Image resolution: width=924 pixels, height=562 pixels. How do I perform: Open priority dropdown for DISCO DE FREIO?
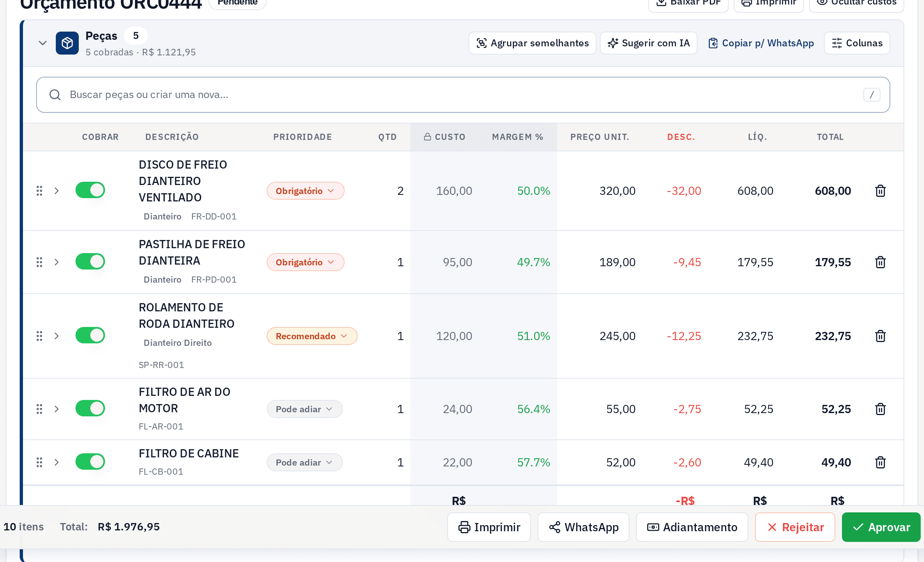click(306, 191)
